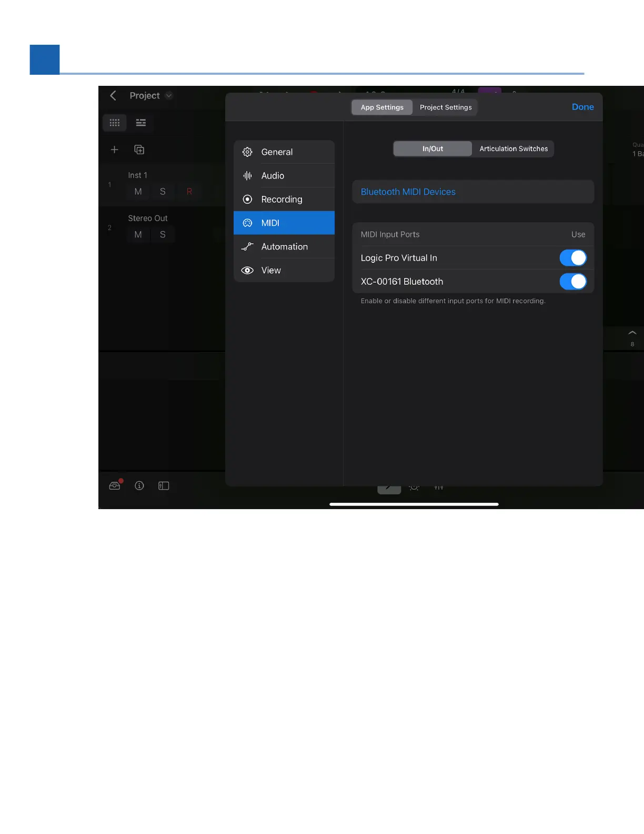Select the Stereo Out track name
The width and height of the screenshot is (644, 834).
148,218
